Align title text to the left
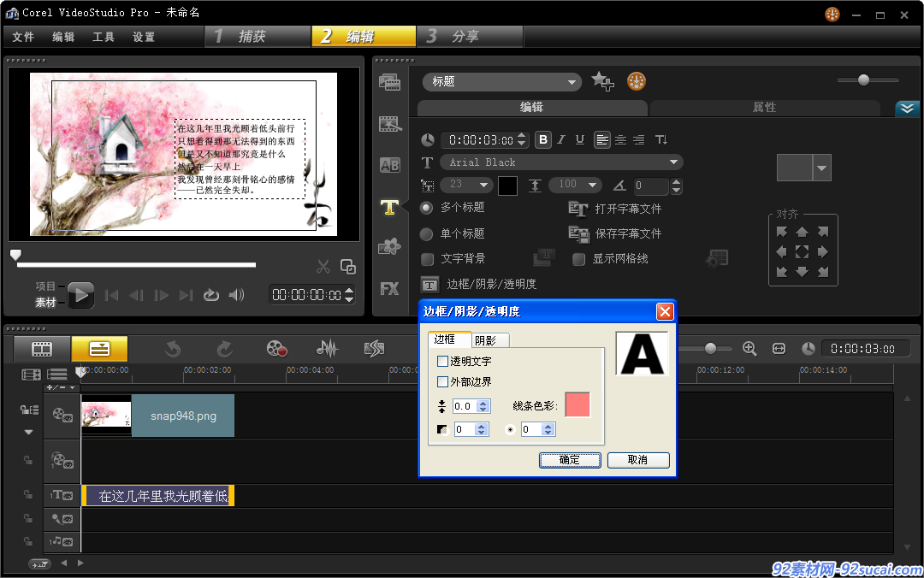Viewport: 924px width, 578px height. [601, 139]
